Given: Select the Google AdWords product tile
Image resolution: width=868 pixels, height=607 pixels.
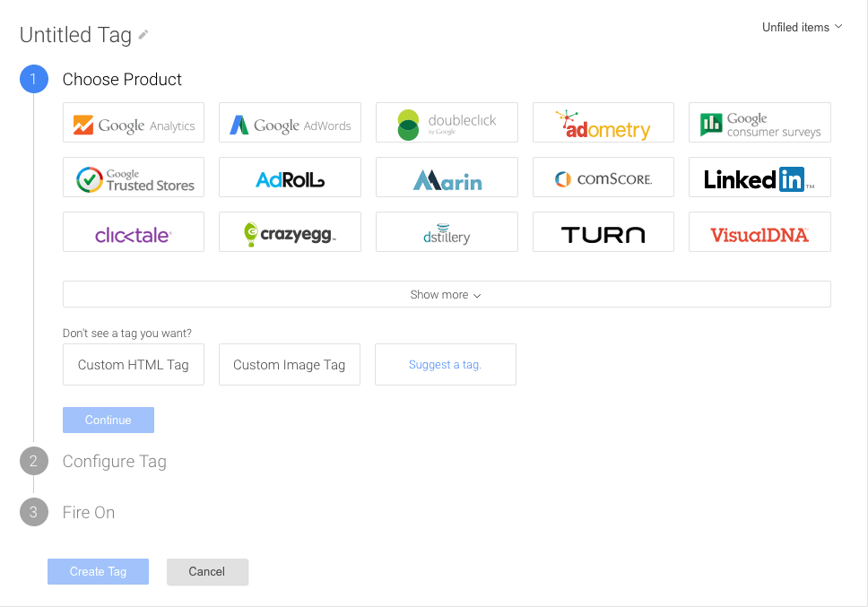Looking at the screenshot, I should pyautogui.click(x=290, y=122).
